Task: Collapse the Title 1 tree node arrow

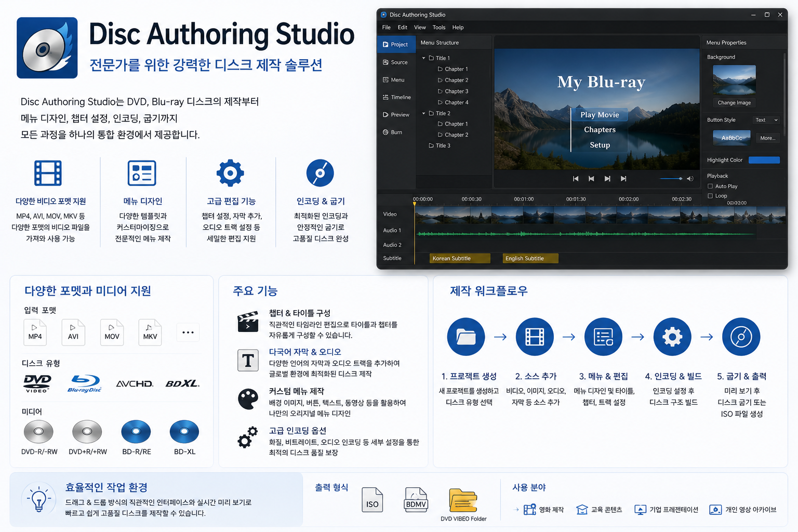Action: point(424,58)
